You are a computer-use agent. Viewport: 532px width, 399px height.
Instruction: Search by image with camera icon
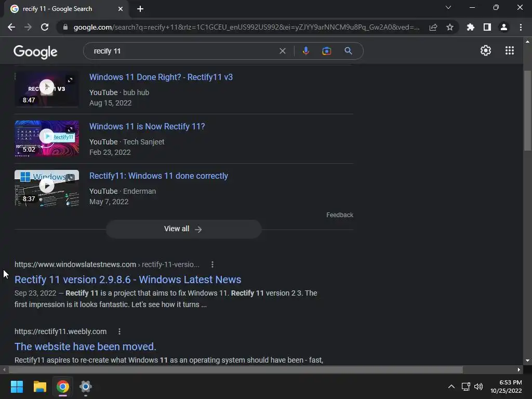pos(326,51)
